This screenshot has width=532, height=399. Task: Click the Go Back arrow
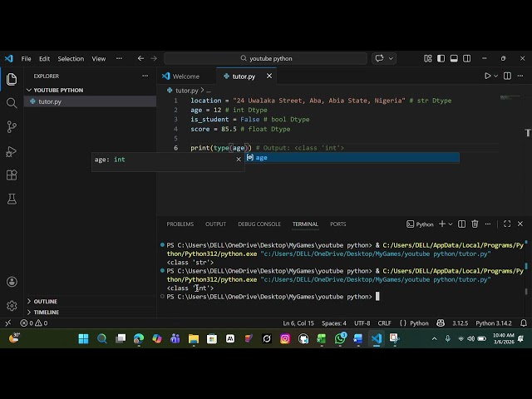(x=140, y=58)
